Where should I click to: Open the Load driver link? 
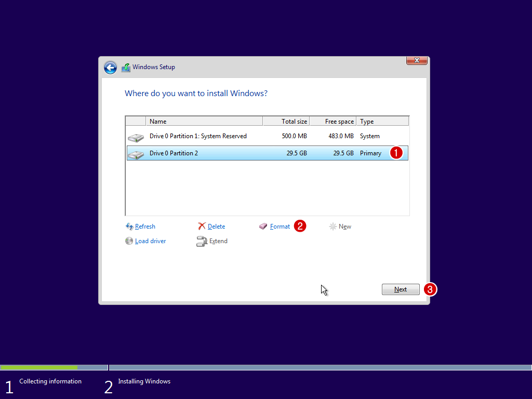(x=150, y=241)
